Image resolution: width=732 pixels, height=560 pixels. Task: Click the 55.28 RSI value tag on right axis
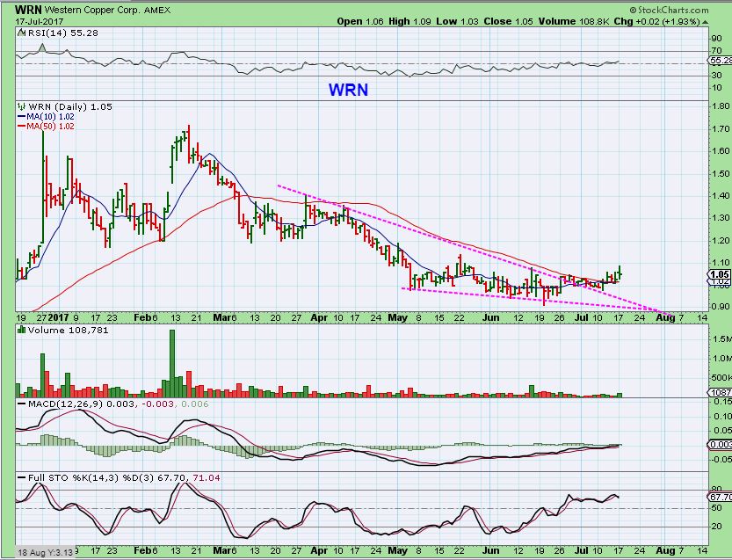(721, 61)
